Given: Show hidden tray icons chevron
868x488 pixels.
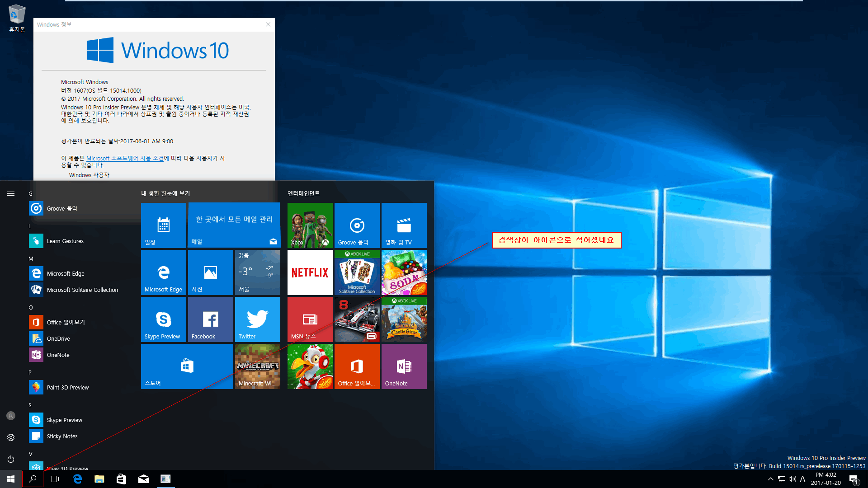Looking at the screenshot, I should coord(771,479).
